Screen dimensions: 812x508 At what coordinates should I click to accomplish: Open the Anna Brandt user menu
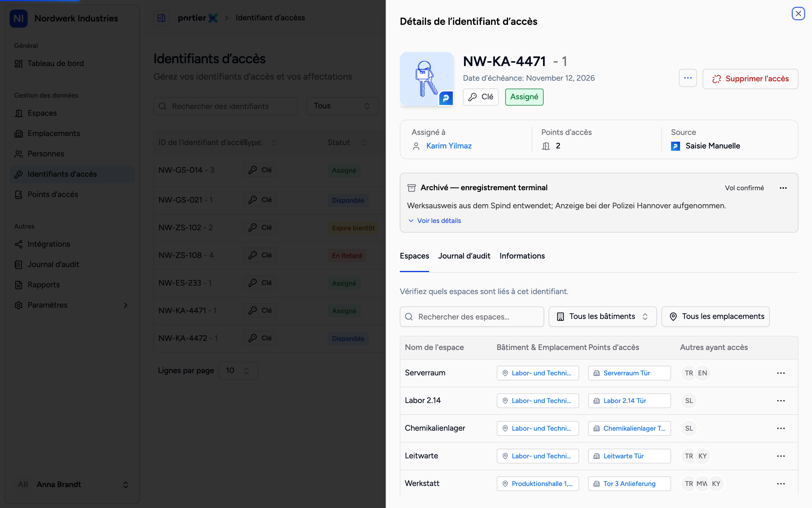click(x=72, y=485)
